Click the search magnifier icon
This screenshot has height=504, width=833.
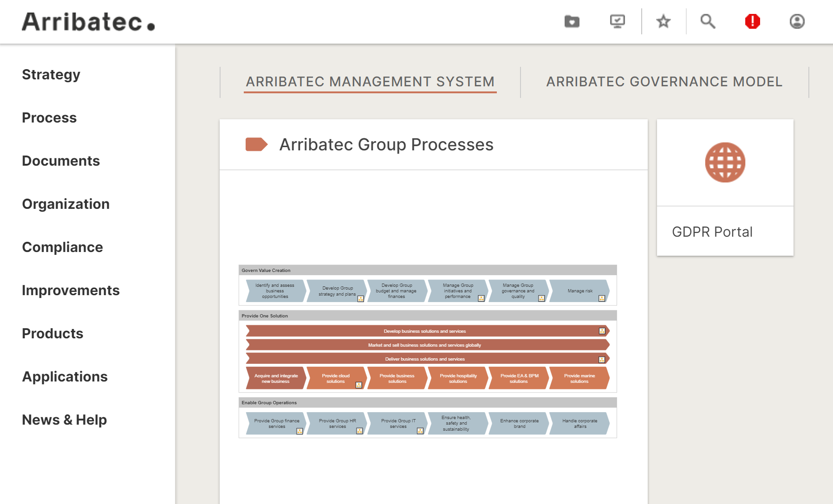708,21
